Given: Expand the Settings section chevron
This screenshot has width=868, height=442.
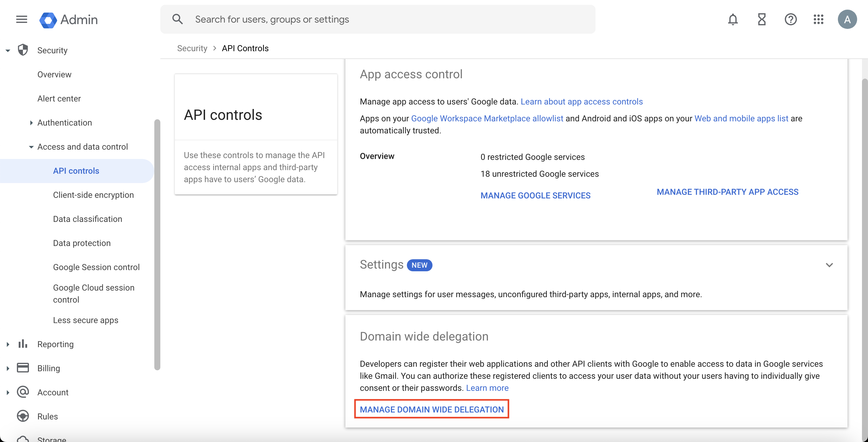Looking at the screenshot, I should [829, 265].
